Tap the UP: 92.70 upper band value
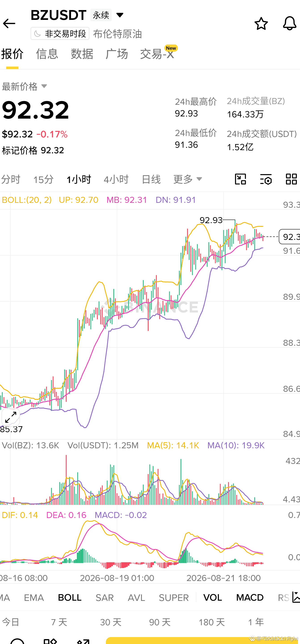The width and height of the screenshot is (300, 644). tap(78, 200)
